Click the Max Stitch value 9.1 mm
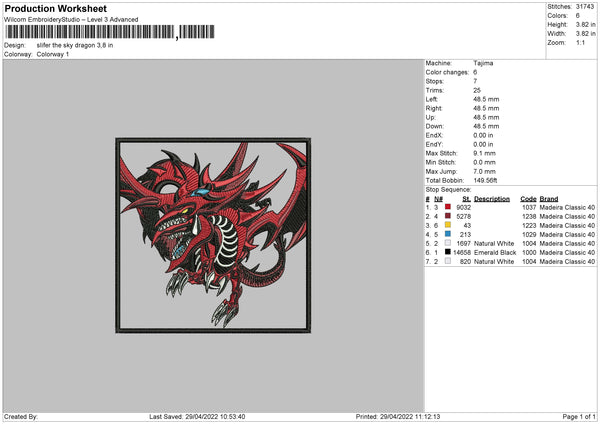 coord(484,153)
